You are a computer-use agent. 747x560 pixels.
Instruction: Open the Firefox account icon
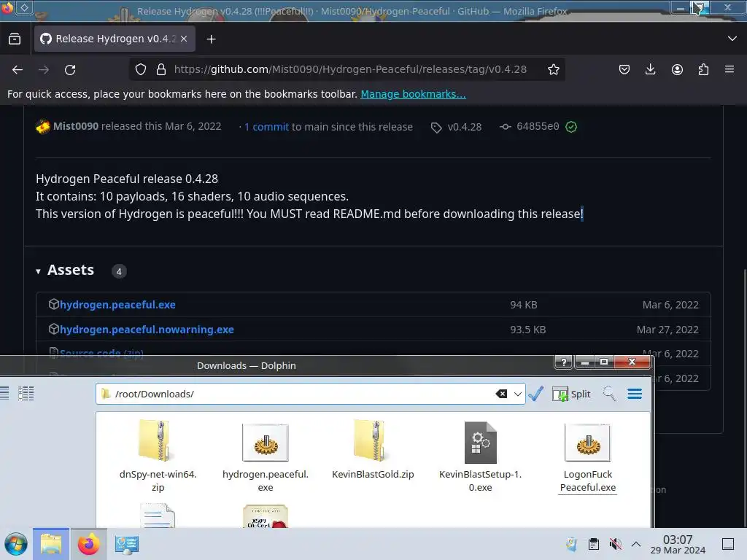coord(677,69)
